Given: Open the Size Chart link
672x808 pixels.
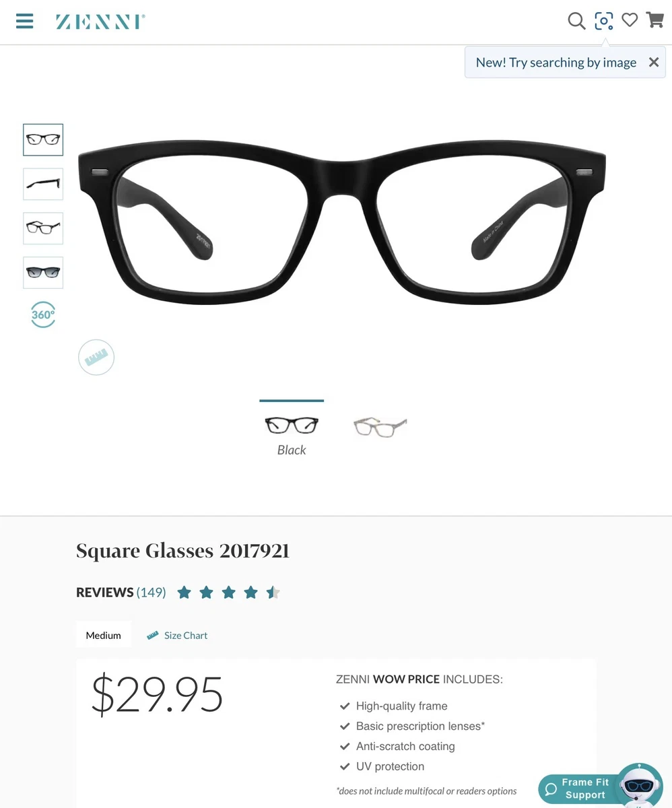Looking at the screenshot, I should (178, 635).
